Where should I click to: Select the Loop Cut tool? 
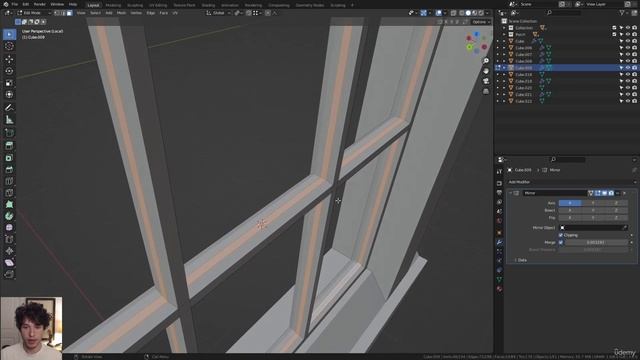[x=9, y=181]
